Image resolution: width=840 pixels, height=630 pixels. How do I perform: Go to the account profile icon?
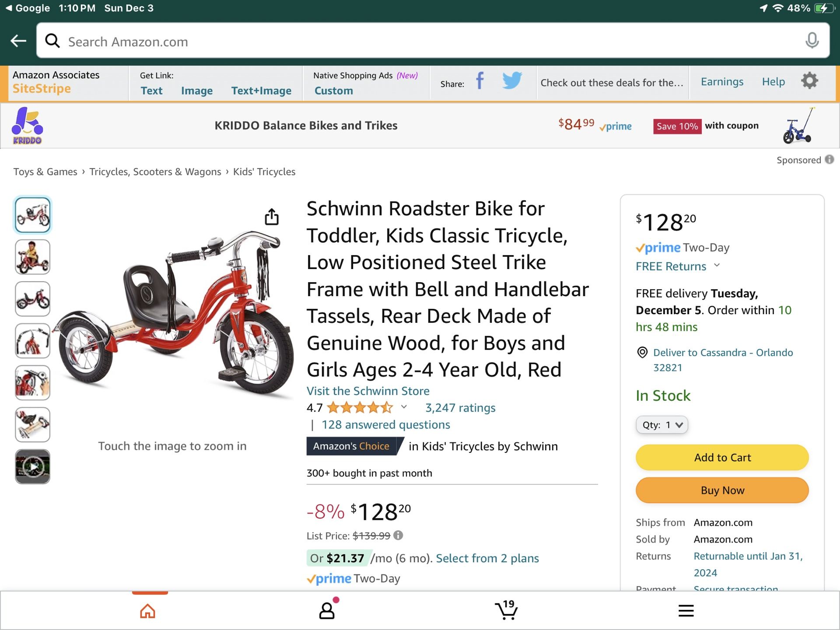click(x=327, y=610)
